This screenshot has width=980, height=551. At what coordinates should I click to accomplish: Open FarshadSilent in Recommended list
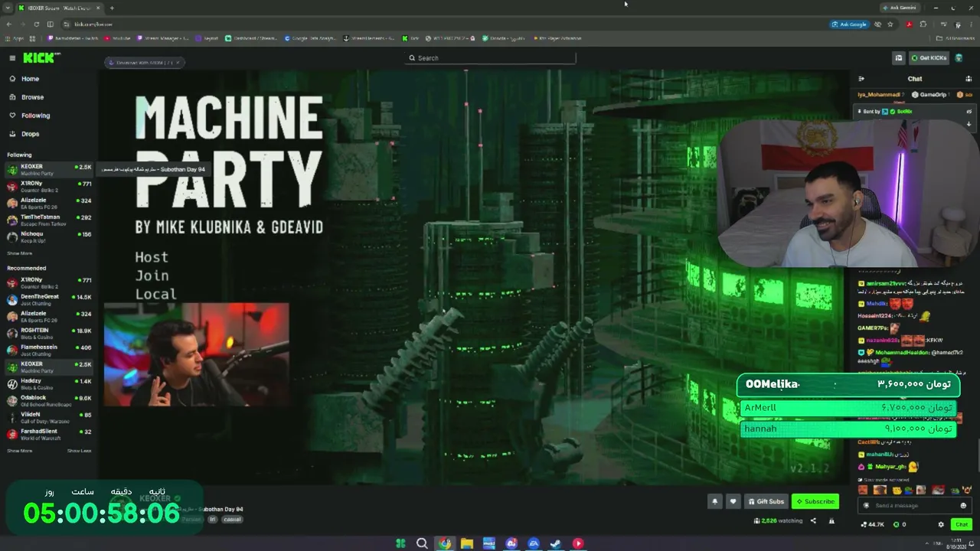click(x=49, y=435)
